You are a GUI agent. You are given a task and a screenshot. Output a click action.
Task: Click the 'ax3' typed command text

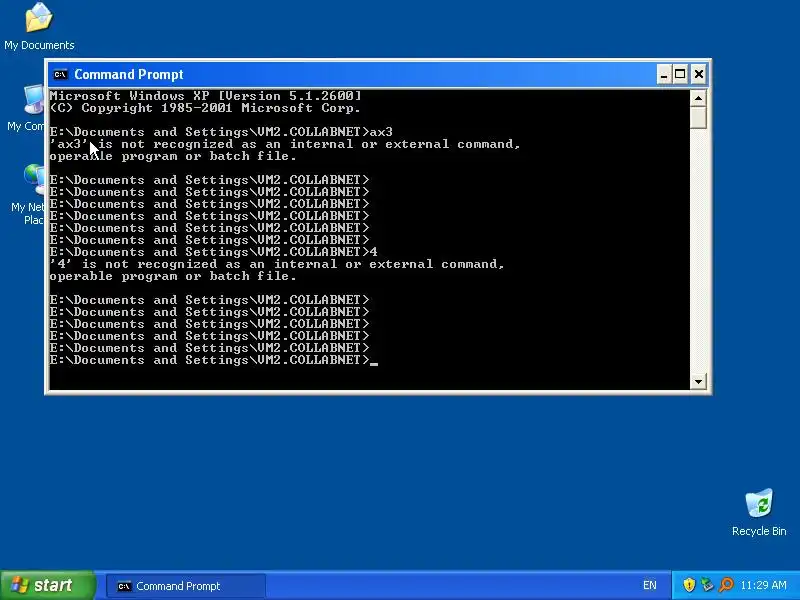pos(381,132)
